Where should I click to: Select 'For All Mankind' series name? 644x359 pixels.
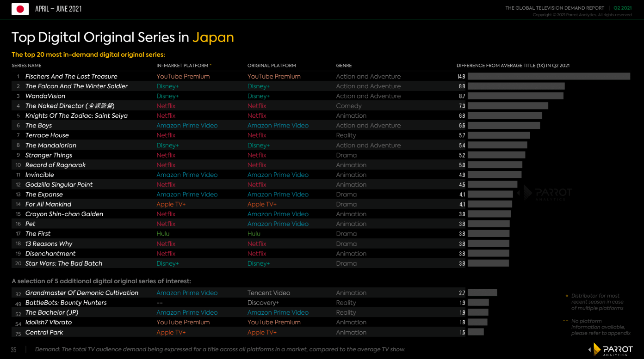[49, 204]
